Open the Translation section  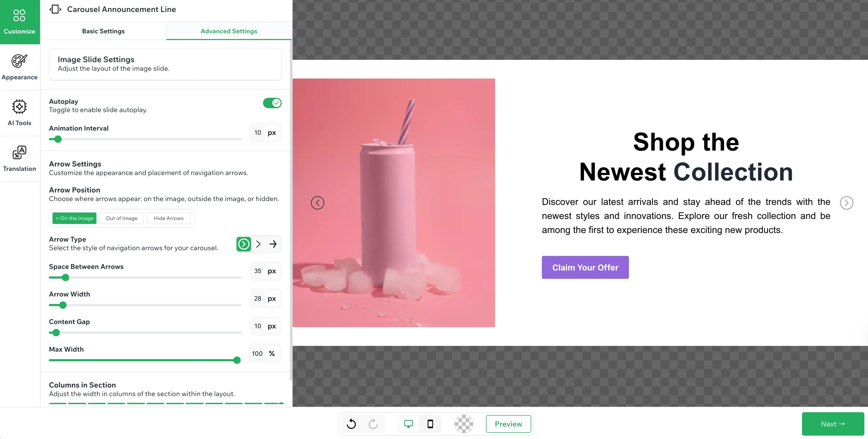click(19, 159)
